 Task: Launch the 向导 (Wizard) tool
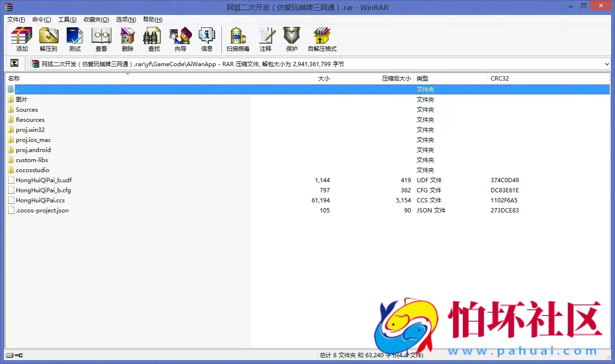point(180,38)
